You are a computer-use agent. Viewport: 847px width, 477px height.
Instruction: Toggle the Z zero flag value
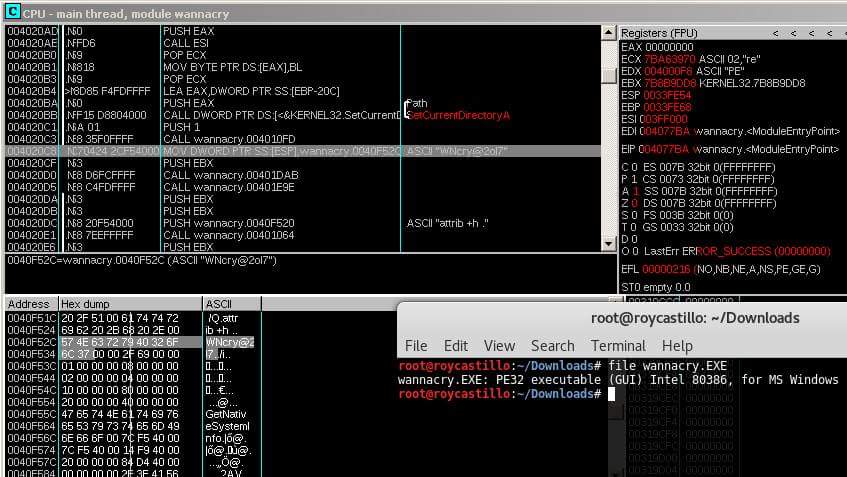(634, 203)
